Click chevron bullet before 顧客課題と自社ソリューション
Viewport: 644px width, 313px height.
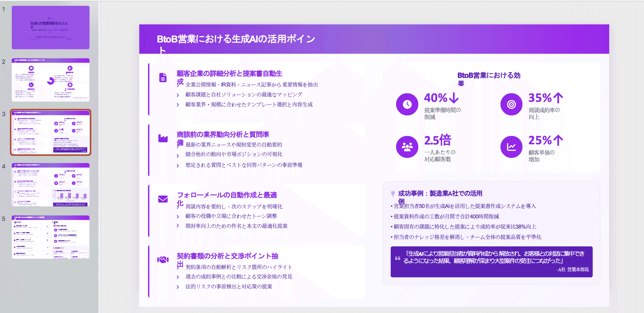[x=178, y=95]
